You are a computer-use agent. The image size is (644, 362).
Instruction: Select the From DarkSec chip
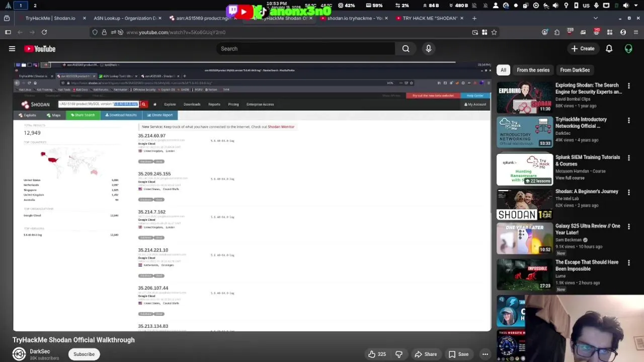(575, 70)
